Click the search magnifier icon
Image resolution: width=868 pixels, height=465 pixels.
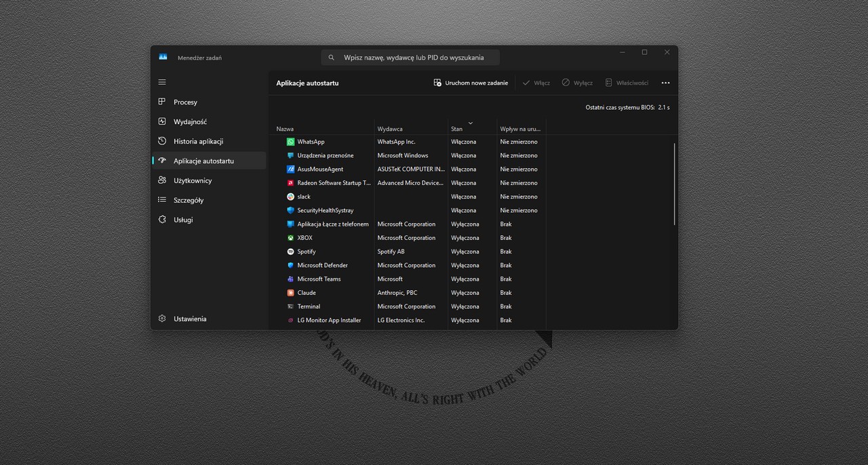coord(332,58)
